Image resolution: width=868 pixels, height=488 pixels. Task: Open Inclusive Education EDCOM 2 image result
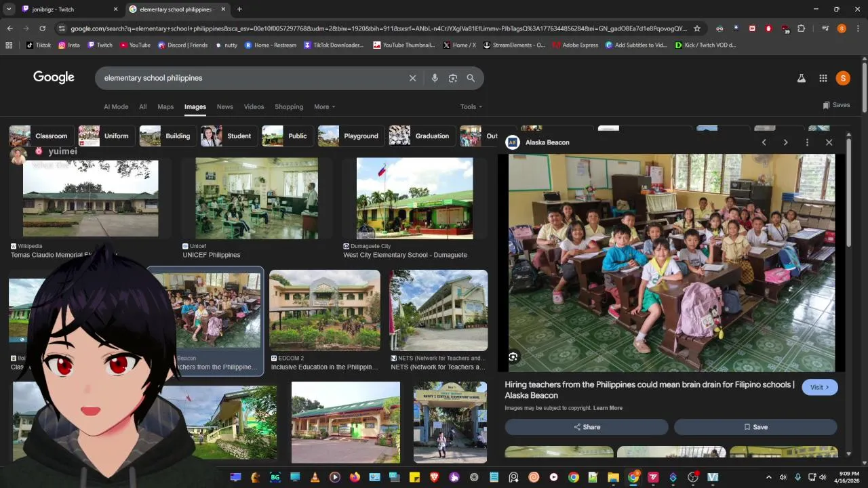click(325, 310)
